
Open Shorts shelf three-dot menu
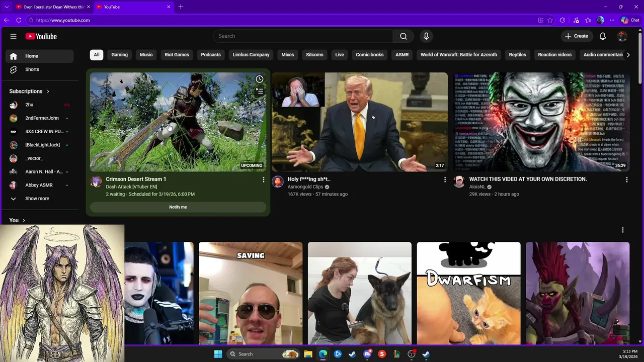point(622,230)
